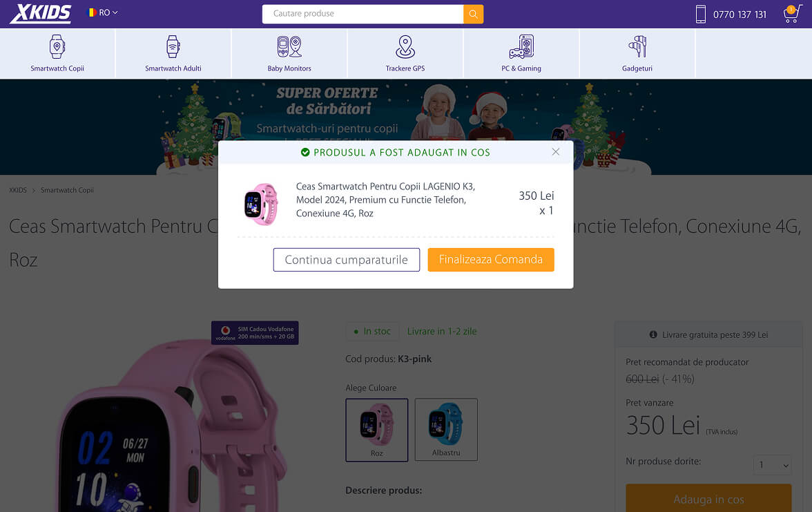Open the shopping cart icon
This screenshot has height=512, width=812.
(791, 15)
